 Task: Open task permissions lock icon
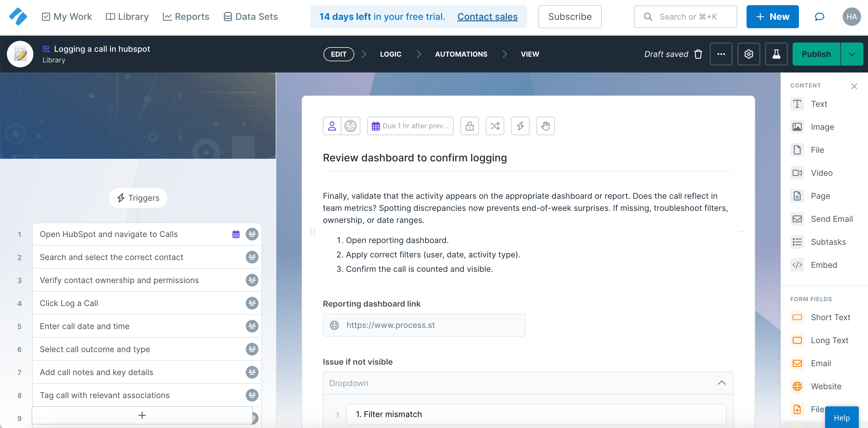click(x=470, y=126)
